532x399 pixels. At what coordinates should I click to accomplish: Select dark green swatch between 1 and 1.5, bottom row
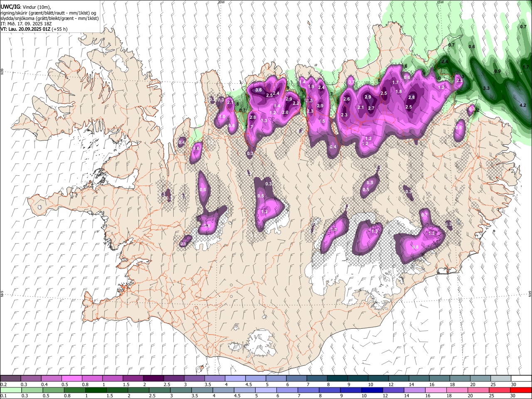(95, 390)
